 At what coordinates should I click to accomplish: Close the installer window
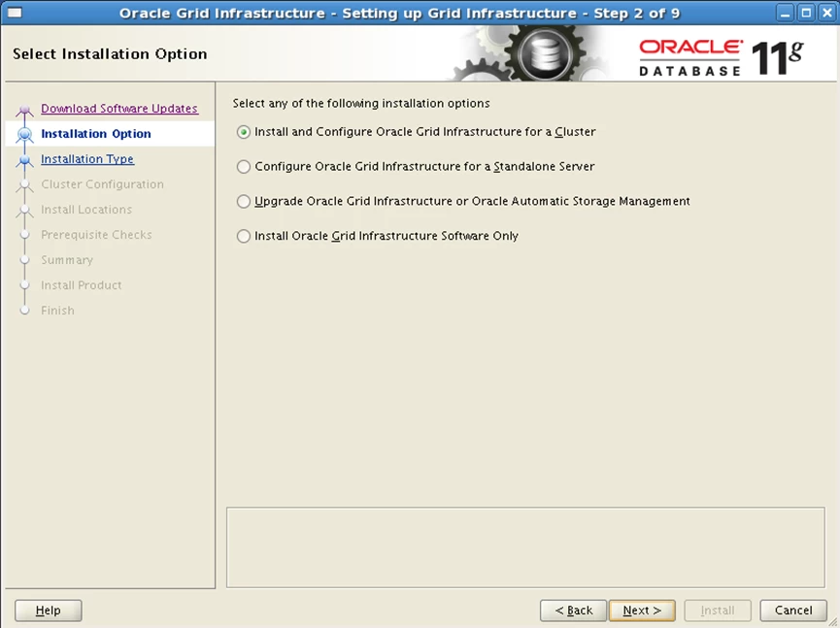(x=827, y=13)
